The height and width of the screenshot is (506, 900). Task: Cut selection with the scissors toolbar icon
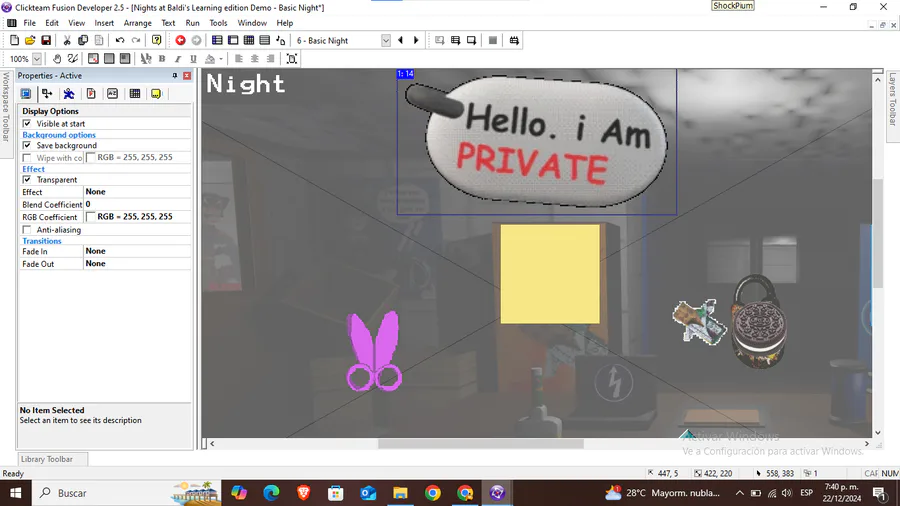(x=67, y=40)
